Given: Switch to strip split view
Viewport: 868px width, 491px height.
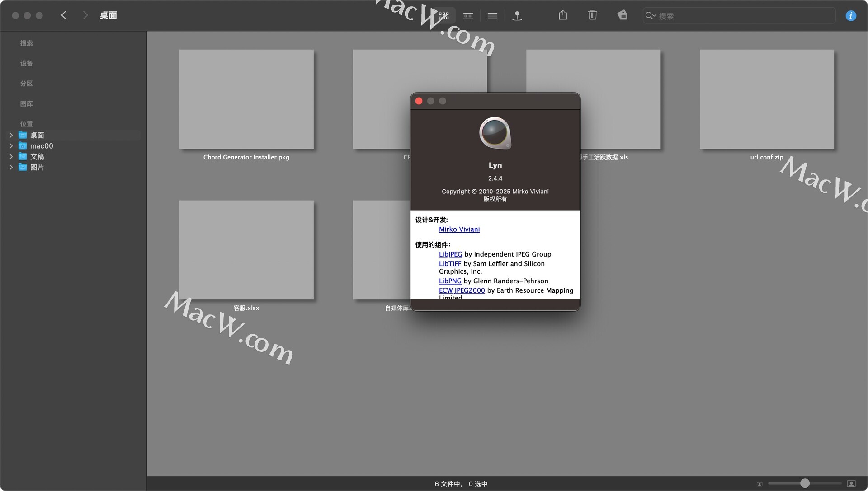Looking at the screenshot, I should pyautogui.click(x=468, y=16).
